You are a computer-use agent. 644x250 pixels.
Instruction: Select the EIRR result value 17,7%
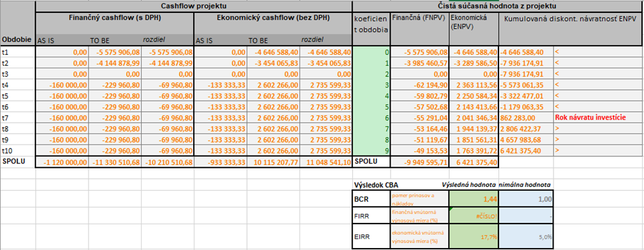[473, 236]
